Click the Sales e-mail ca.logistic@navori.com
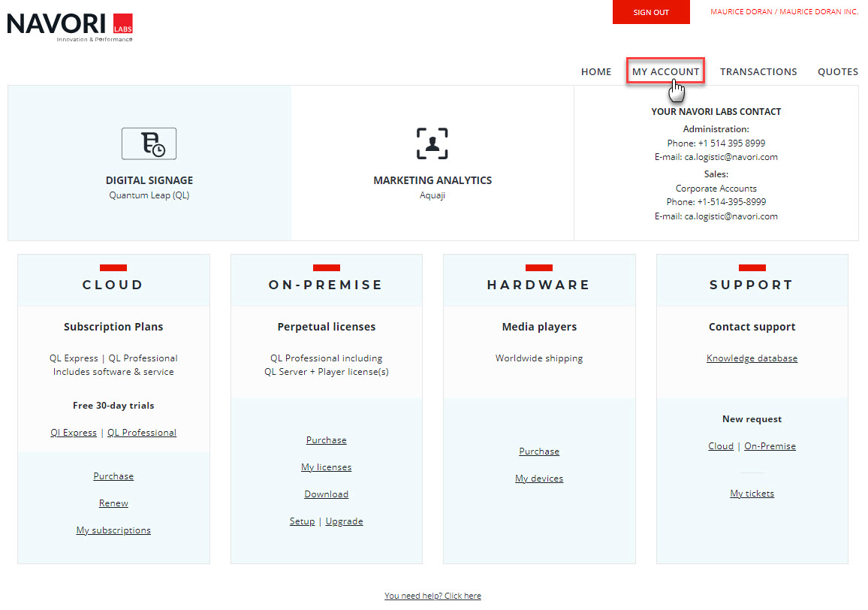868x610 pixels. click(731, 216)
